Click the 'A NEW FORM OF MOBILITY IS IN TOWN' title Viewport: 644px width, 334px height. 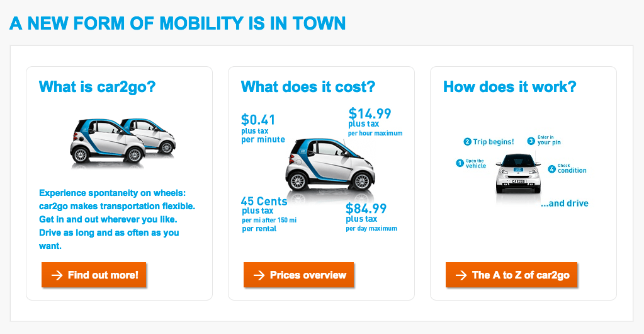[x=178, y=24]
